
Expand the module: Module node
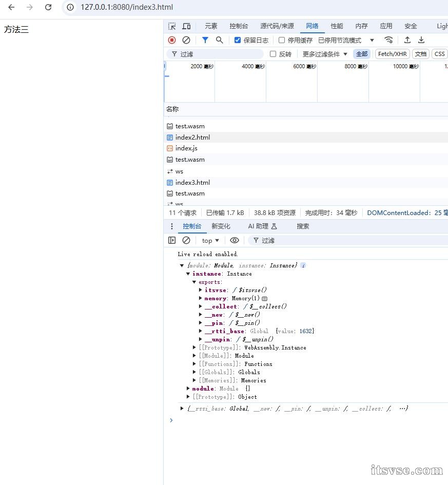tap(188, 389)
